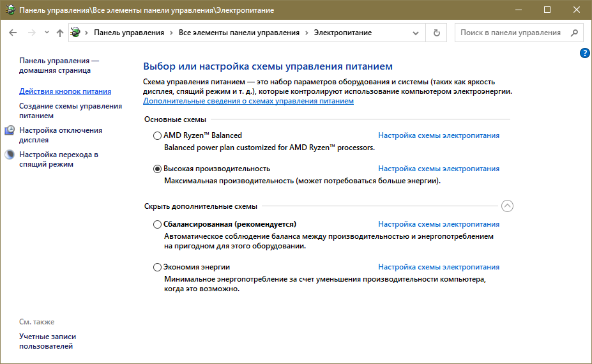Select the AMD Ryzen Balanced power plan
Viewport: 592px width, 364px height.
(x=158, y=135)
